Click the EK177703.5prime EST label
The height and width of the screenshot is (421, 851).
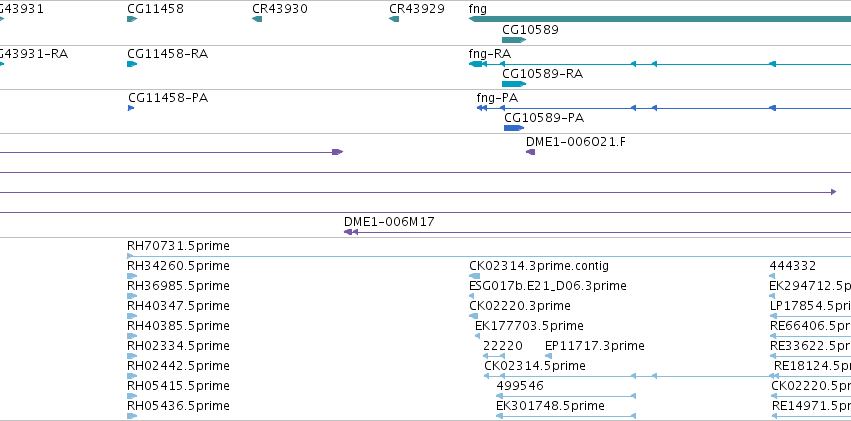(529, 326)
